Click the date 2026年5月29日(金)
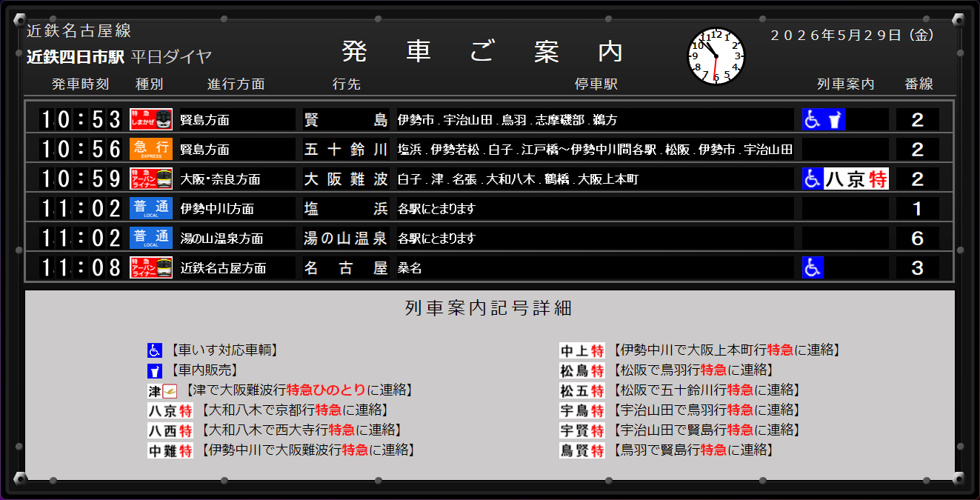 [x=853, y=35]
